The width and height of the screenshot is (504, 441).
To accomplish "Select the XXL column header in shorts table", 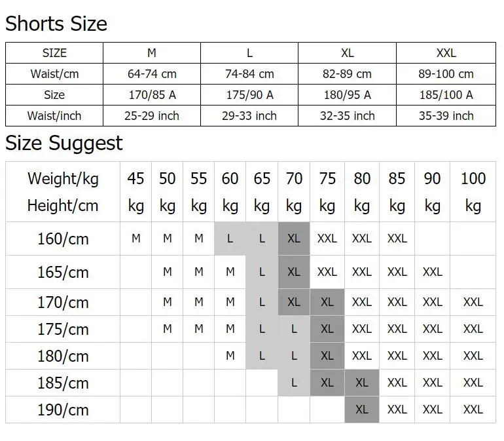I will pyautogui.click(x=446, y=53).
